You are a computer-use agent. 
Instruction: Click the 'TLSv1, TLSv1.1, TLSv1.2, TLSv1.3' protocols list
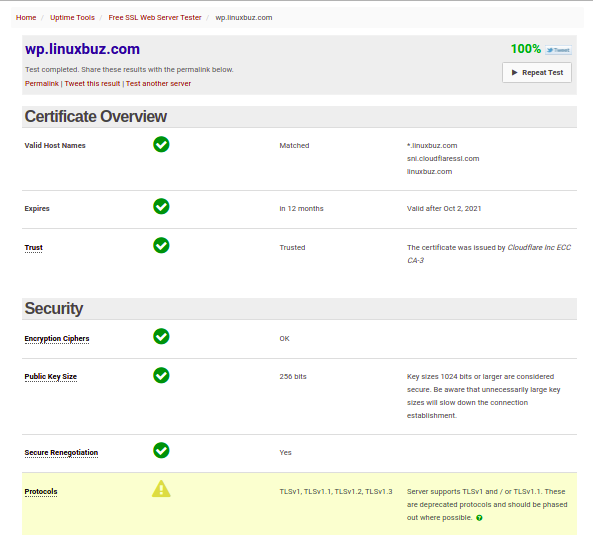pos(336,492)
